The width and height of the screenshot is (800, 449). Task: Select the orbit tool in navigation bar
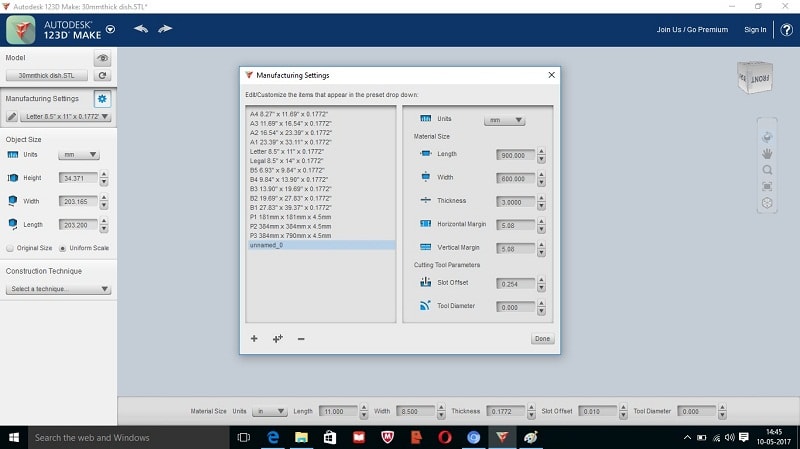coord(767,137)
